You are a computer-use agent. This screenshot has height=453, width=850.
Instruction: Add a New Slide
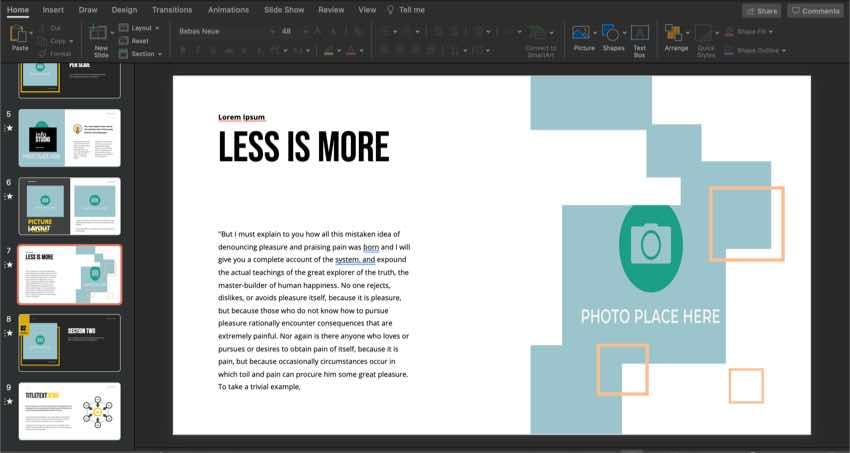(101, 35)
